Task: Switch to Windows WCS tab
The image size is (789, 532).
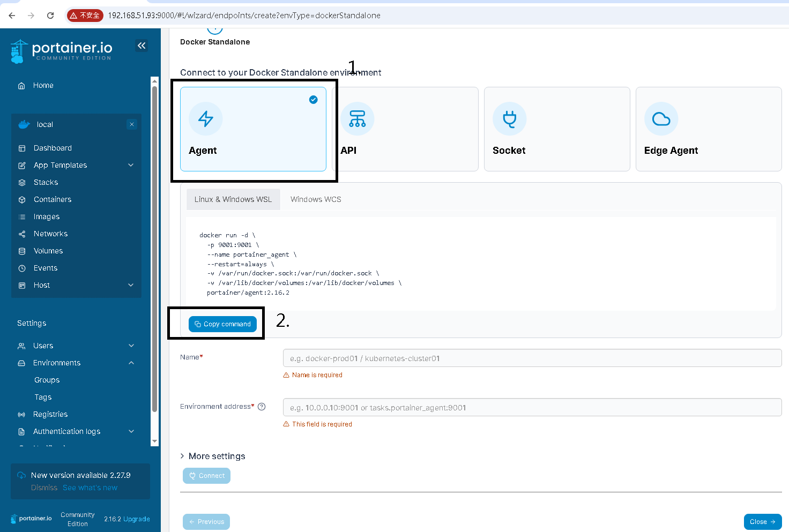Action: [316, 199]
